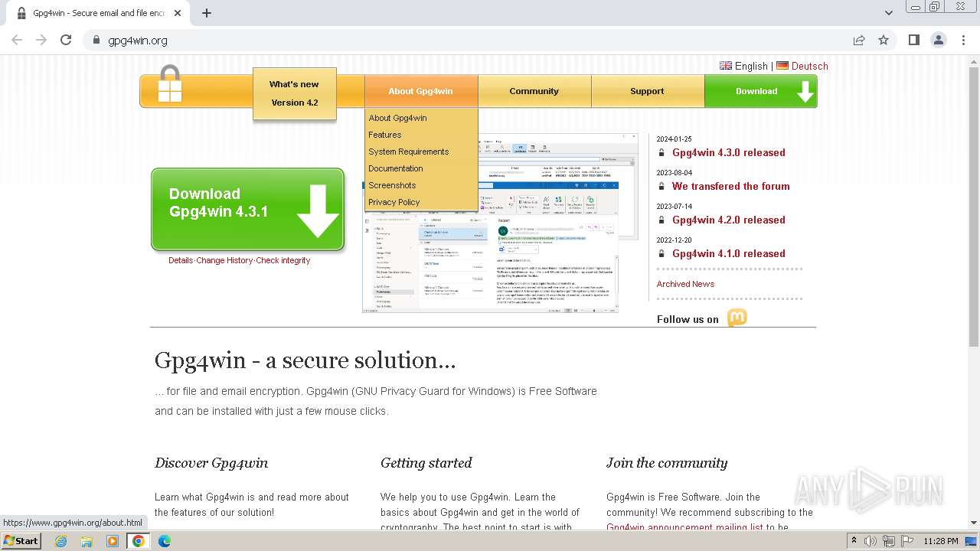The width and height of the screenshot is (980, 551).
Task: Open the Archived News link
Action: click(685, 284)
